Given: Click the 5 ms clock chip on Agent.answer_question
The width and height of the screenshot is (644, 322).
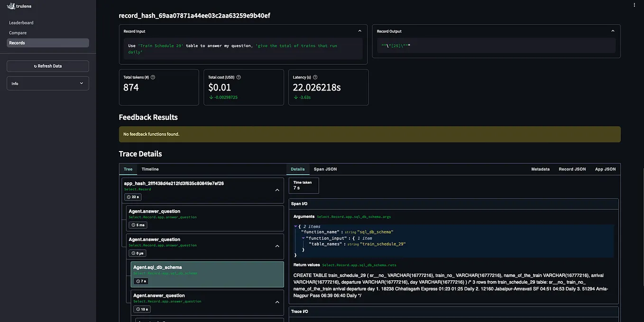Looking at the screenshot, I should point(138,225).
